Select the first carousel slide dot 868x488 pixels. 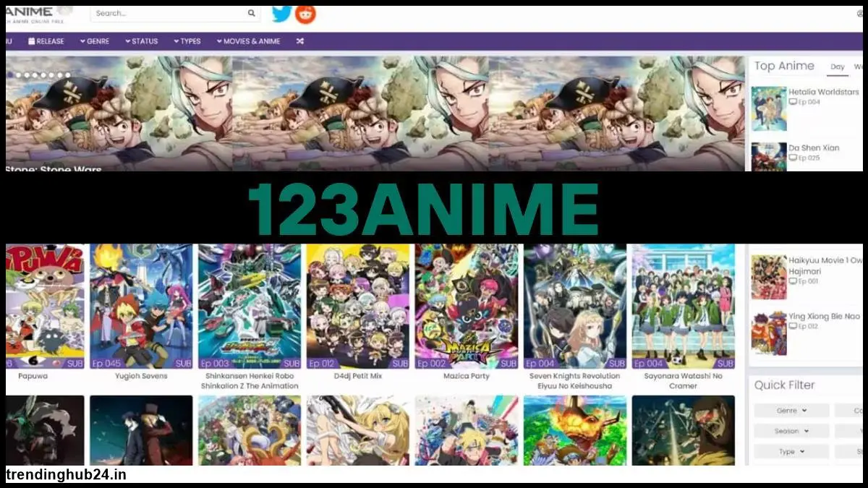9,75
